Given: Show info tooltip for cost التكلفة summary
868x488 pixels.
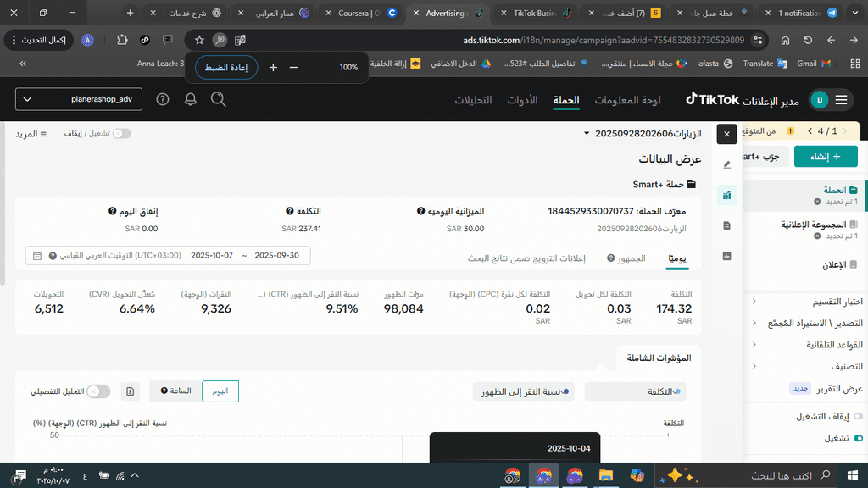Looking at the screenshot, I should click(290, 211).
